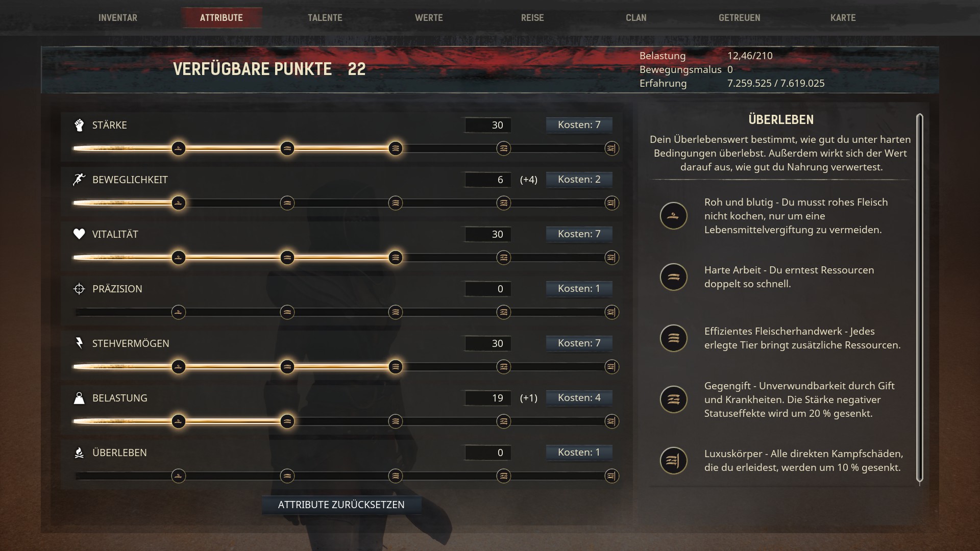This screenshot has width=980, height=551.
Task: Click the Präzision crosshair icon
Action: point(79,289)
